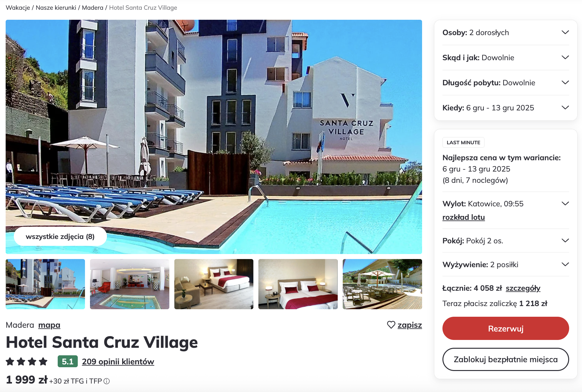Open the Długość pobytu selector
This screenshot has width=582, height=392.
(x=505, y=83)
